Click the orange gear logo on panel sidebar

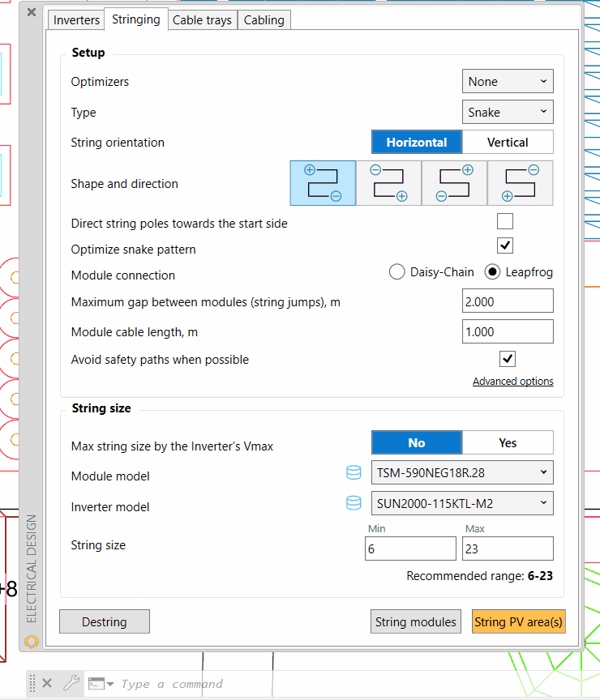point(32,642)
